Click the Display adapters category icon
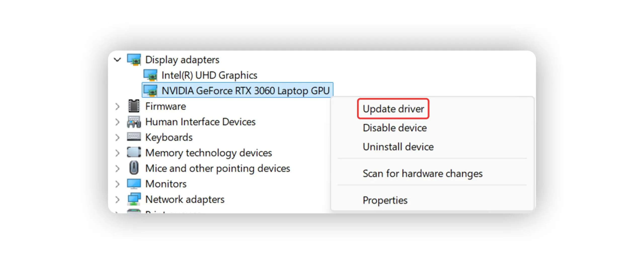The width and height of the screenshot is (644, 264). pos(134,60)
